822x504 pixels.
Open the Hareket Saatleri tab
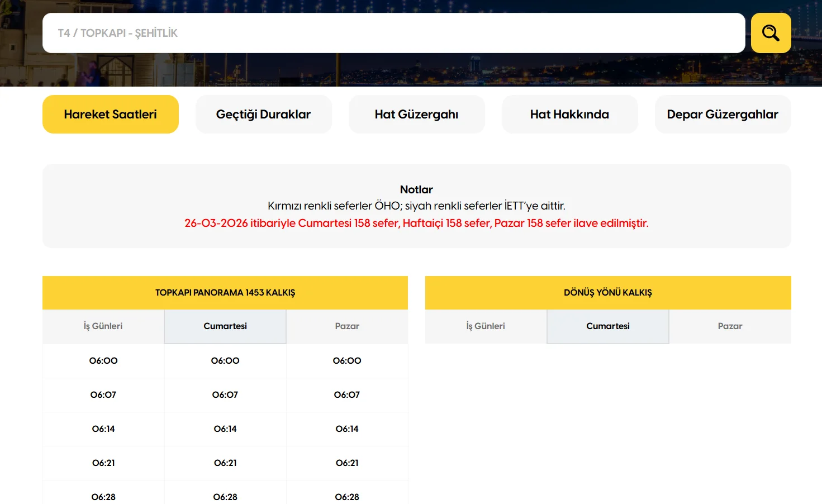pos(111,114)
